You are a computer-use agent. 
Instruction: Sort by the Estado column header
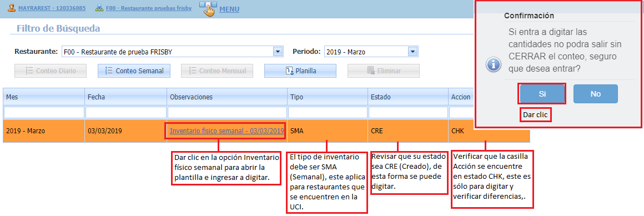(408, 97)
